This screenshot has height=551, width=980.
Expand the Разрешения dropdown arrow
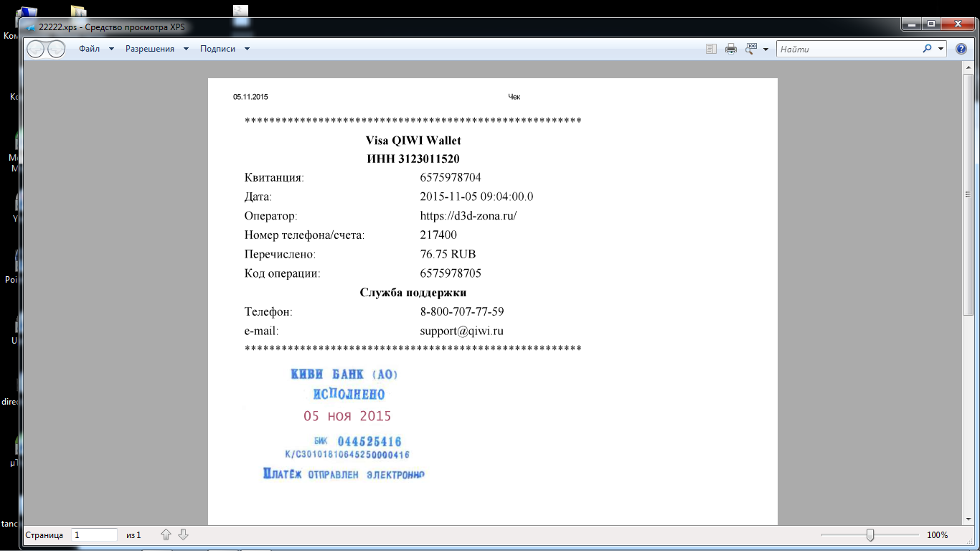tap(186, 49)
